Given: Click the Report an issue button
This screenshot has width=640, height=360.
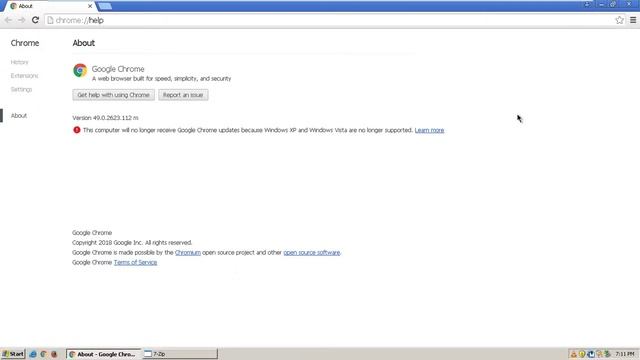Looking at the screenshot, I should tap(183, 95).
